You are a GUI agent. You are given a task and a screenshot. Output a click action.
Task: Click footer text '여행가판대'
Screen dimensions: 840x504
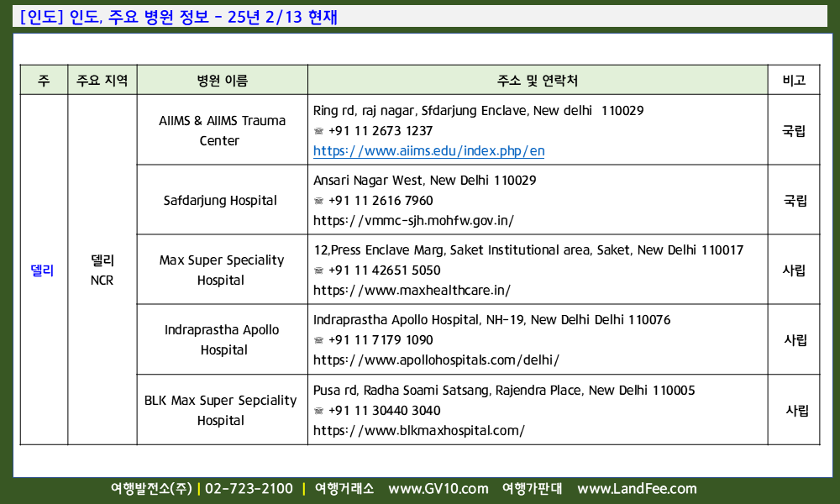[x=532, y=489]
